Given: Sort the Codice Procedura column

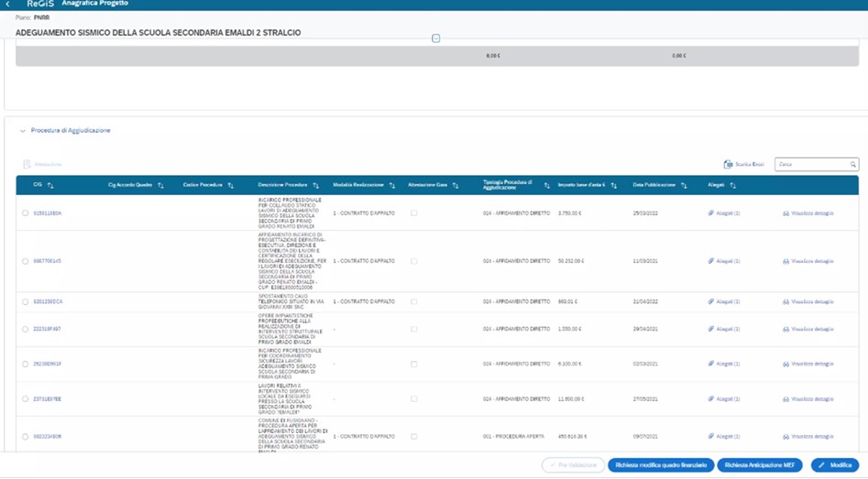Looking at the screenshot, I should coord(231,186).
